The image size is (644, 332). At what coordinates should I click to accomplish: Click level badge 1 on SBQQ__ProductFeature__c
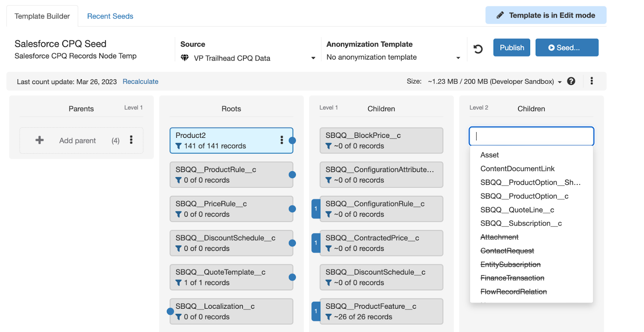pyautogui.click(x=316, y=311)
